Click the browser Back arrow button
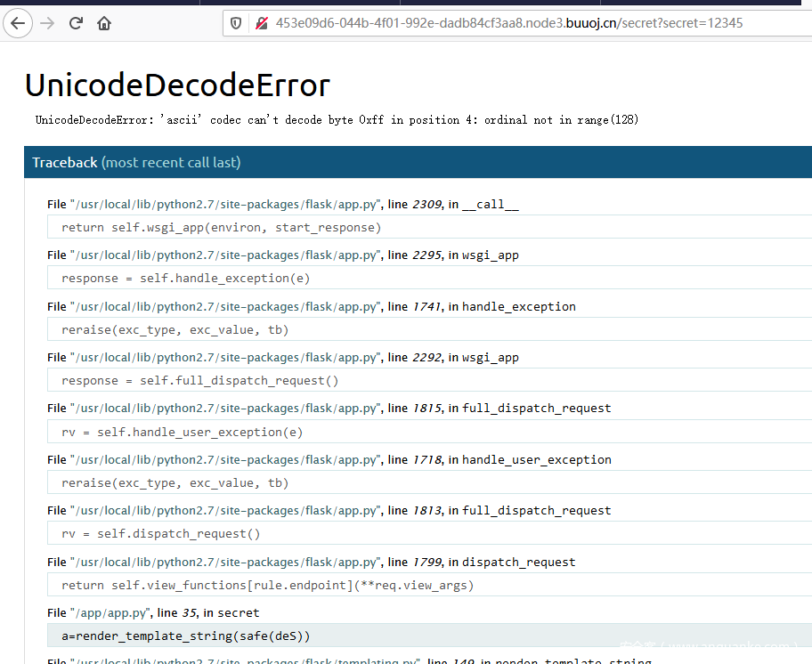812x664 pixels. click(19, 23)
